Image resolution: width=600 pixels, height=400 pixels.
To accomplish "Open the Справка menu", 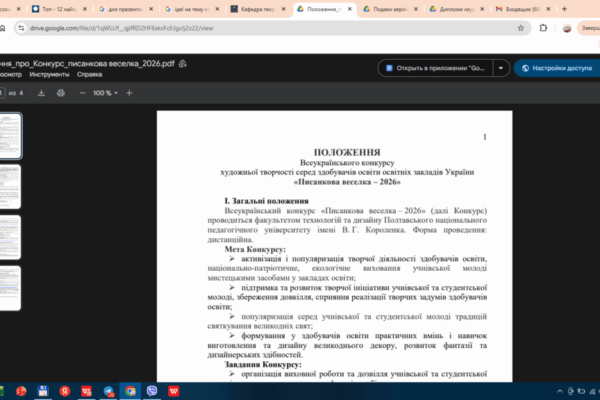I will [89, 75].
